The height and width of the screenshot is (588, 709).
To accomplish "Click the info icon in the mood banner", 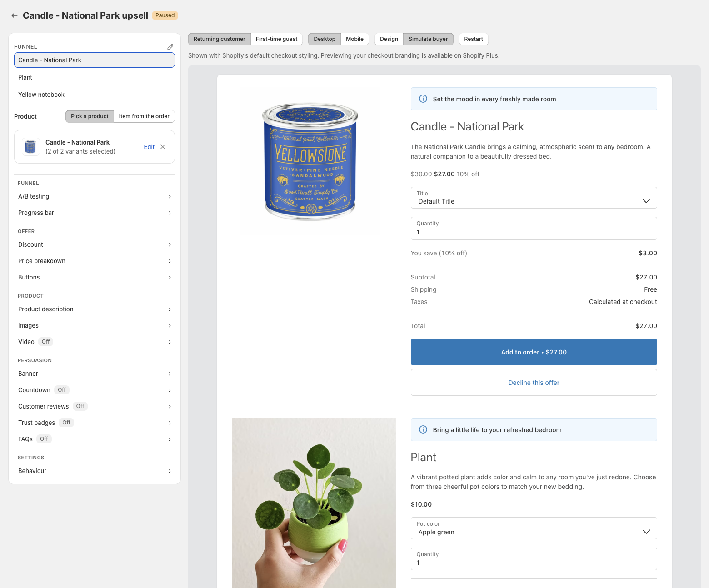I will click(423, 99).
